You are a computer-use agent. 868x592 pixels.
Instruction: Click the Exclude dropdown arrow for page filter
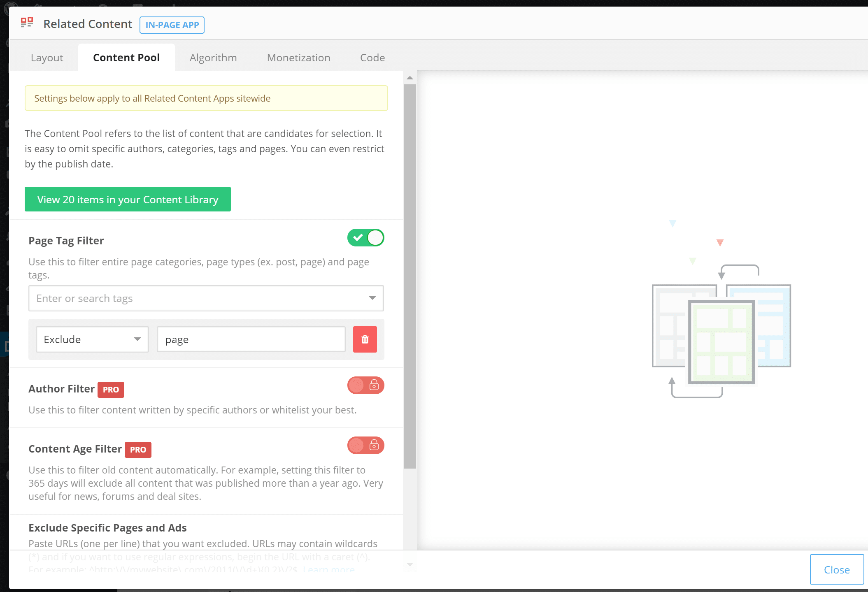click(136, 339)
